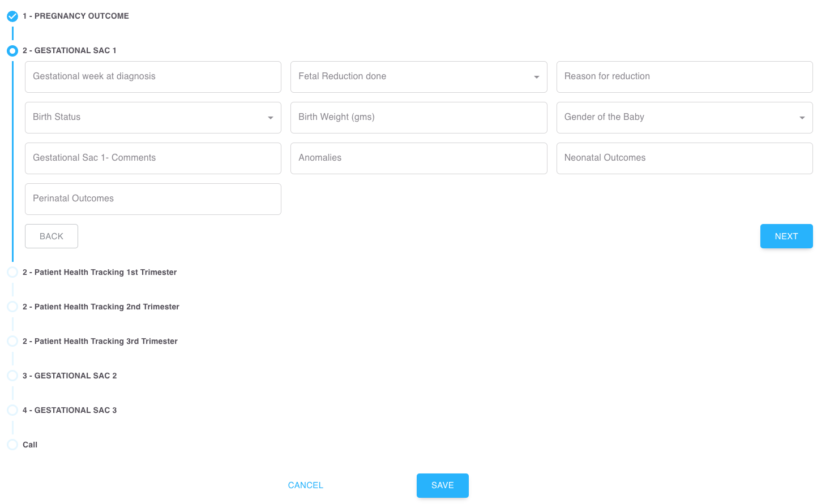Viewport: 830px width, 504px height.
Task: Click into the Birth Weight (gms) field
Action: 418,118
